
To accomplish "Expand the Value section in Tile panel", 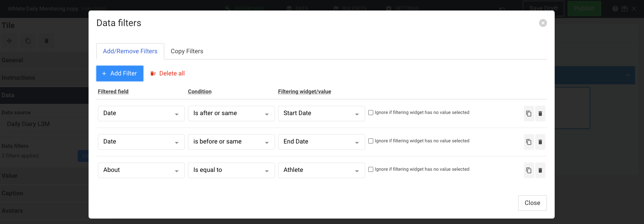I will point(44,176).
